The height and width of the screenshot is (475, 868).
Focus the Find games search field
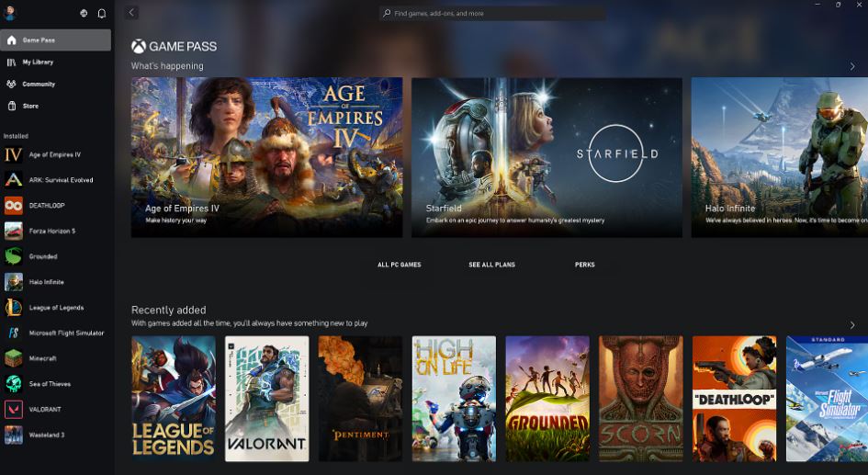491,13
